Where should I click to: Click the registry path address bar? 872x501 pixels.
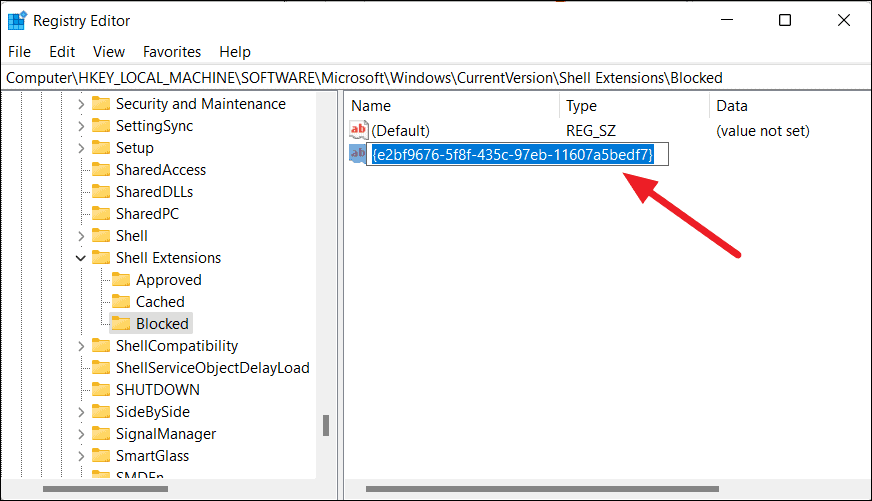pyautogui.click(x=436, y=78)
